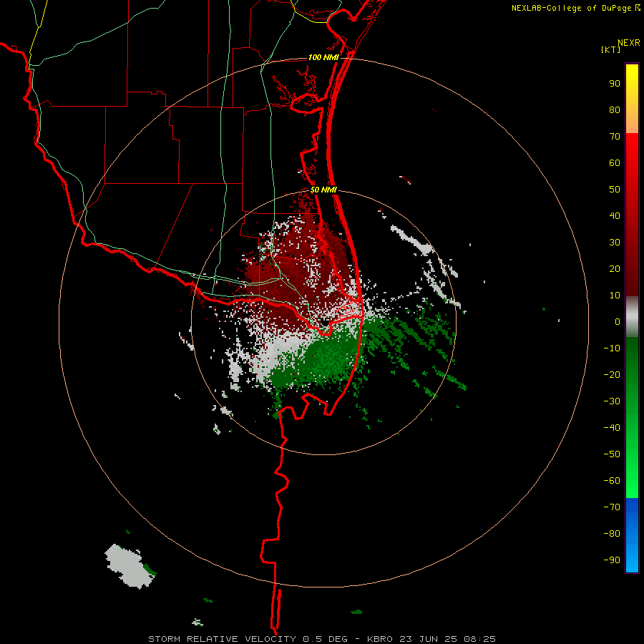Select the "-80" scale value
Screen dimensions: 644x644
pos(612,534)
